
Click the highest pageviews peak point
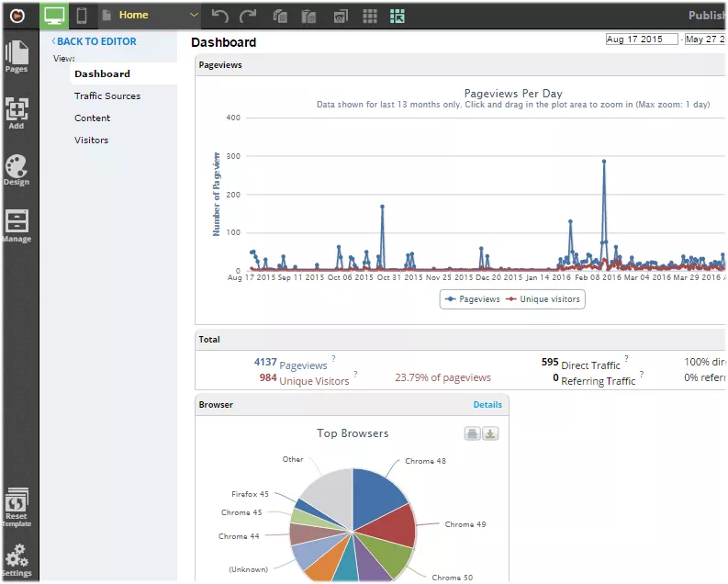[x=604, y=162]
